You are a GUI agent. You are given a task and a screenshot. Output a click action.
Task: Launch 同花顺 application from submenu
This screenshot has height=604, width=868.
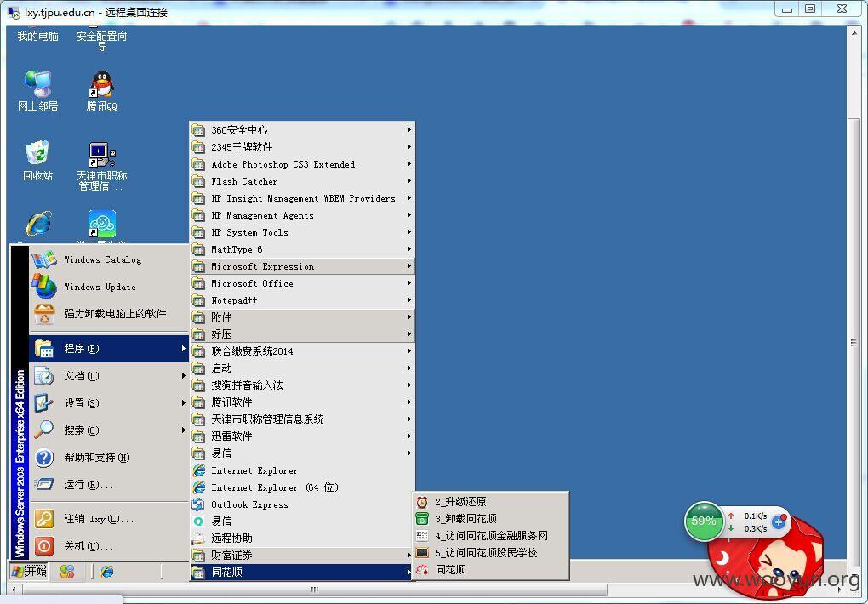coord(491,570)
